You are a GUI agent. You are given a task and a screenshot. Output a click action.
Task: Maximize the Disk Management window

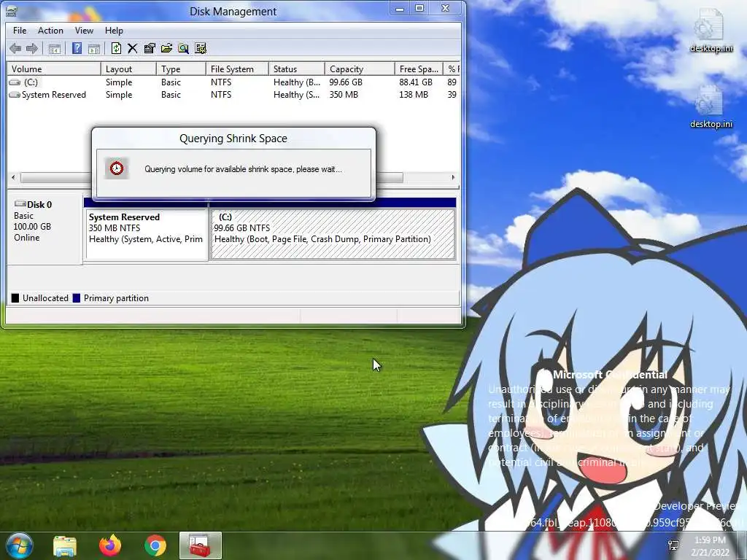coord(419,8)
